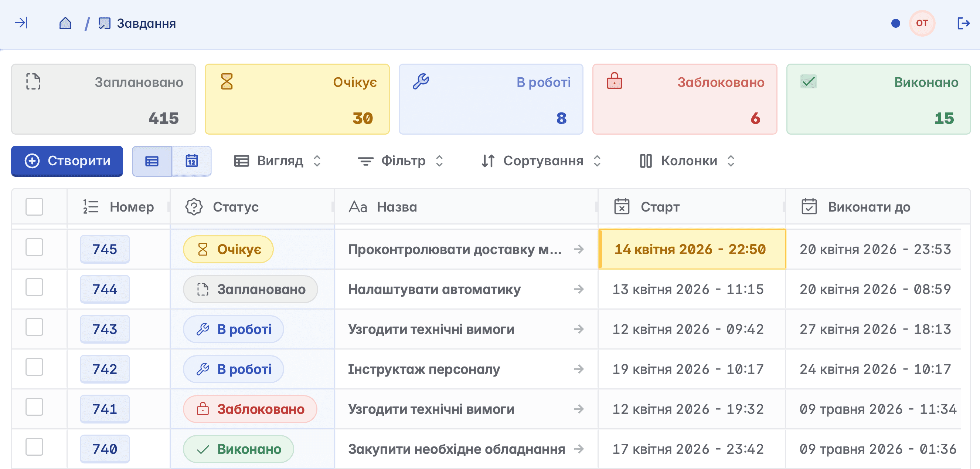Switch to calendar view icon

click(x=191, y=161)
